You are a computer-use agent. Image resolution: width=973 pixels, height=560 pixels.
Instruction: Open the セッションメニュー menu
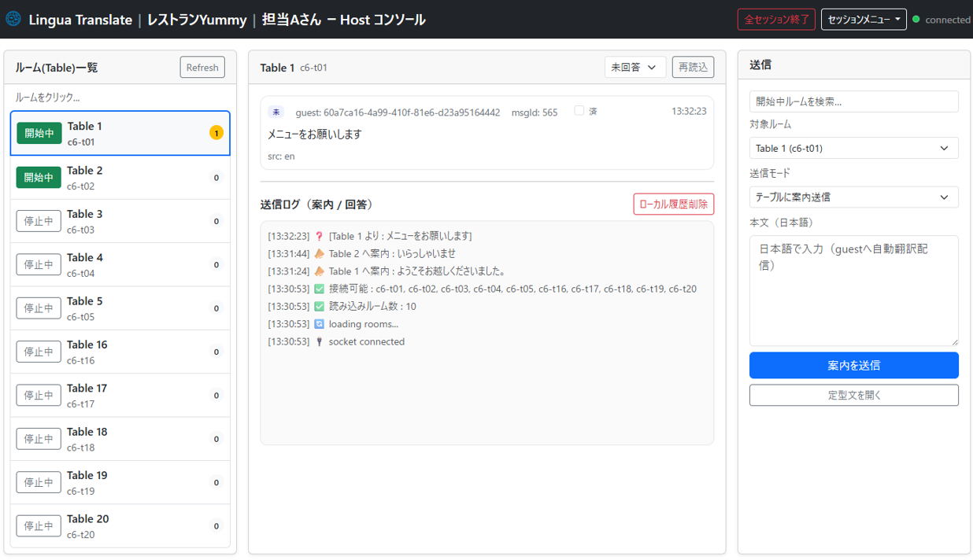pyautogui.click(x=864, y=19)
